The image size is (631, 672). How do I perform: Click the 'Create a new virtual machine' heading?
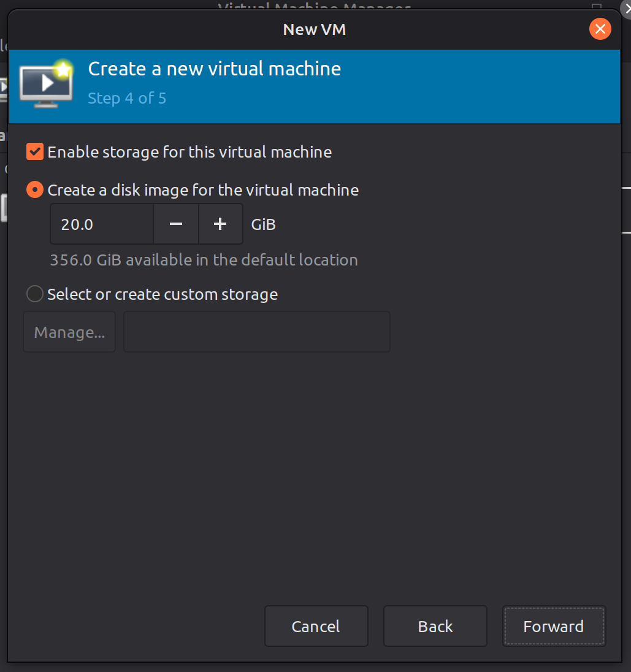214,69
